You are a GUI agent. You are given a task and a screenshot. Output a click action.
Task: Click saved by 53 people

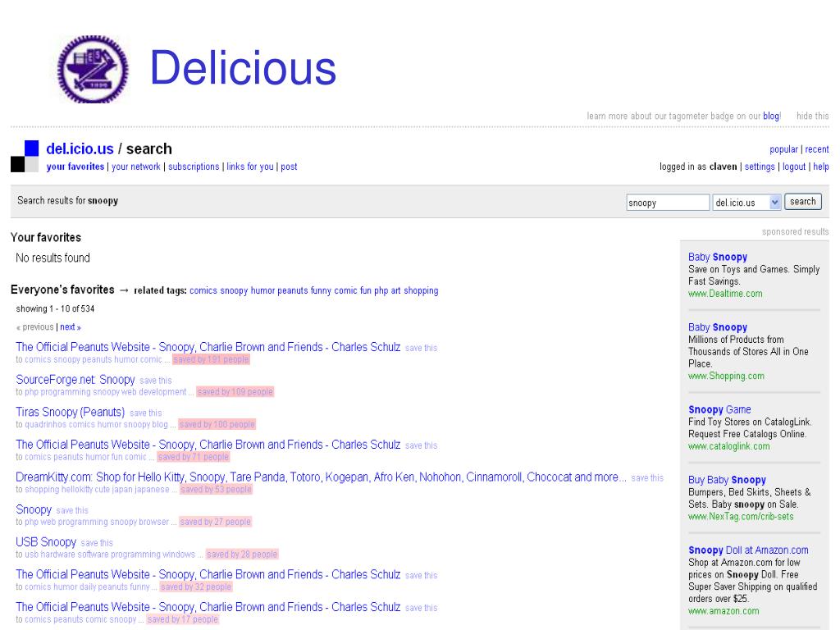point(216,490)
